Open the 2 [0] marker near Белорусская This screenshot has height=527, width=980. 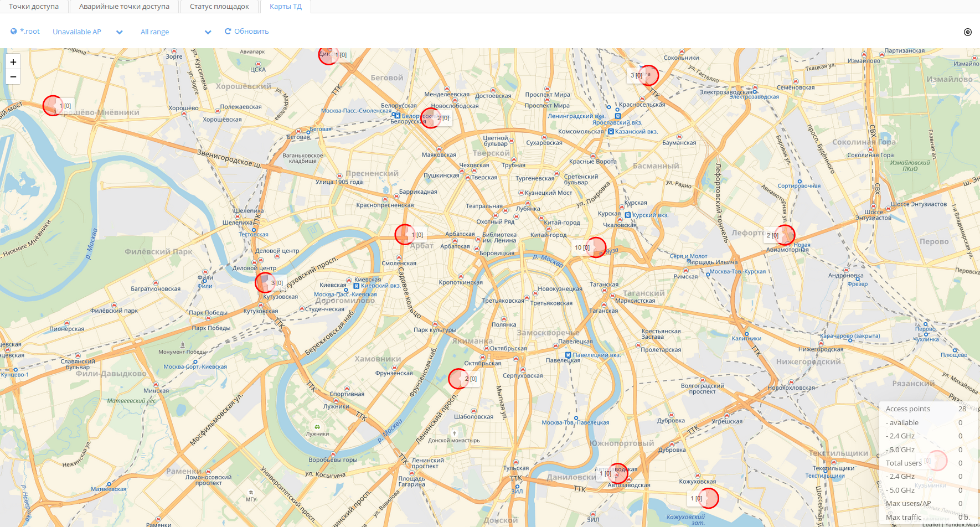point(431,118)
